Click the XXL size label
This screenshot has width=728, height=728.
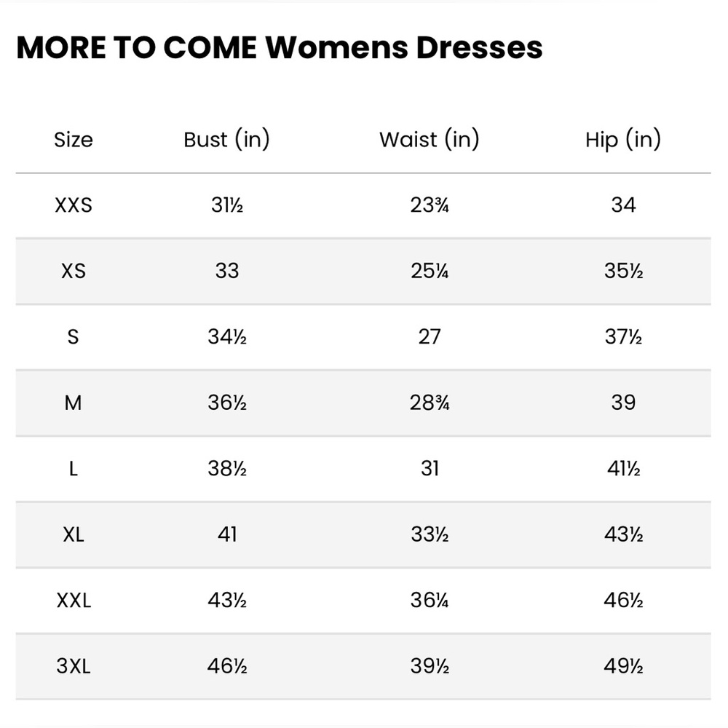point(74,601)
